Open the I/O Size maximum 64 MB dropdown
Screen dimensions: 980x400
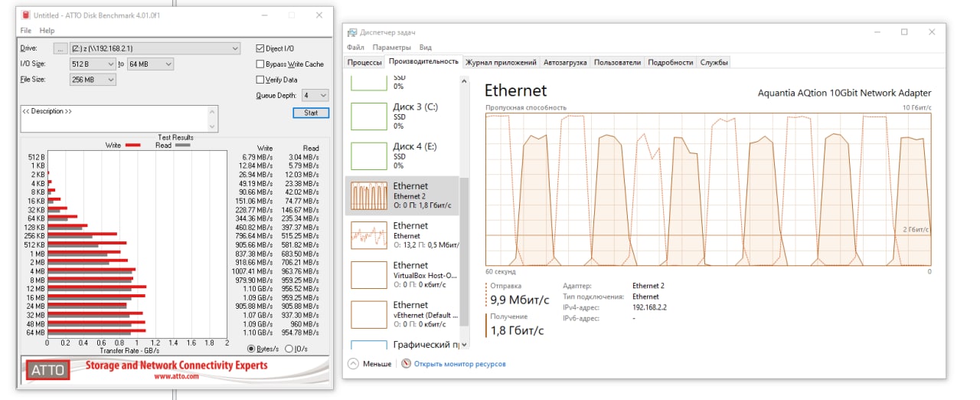click(150, 64)
